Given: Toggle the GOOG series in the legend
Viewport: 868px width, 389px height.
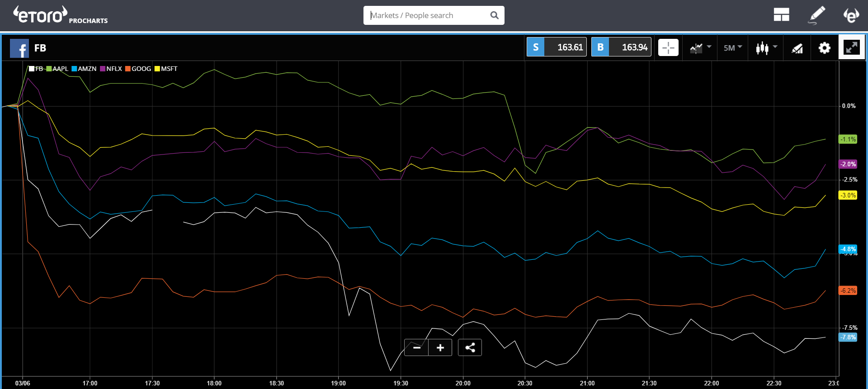Looking at the screenshot, I should [x=138, y=69].
